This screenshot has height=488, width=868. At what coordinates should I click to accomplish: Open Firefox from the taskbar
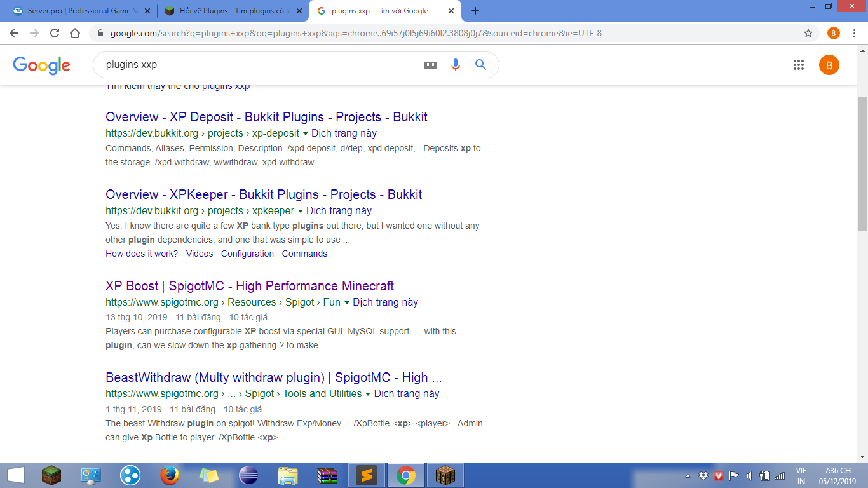tap(170, 475)
